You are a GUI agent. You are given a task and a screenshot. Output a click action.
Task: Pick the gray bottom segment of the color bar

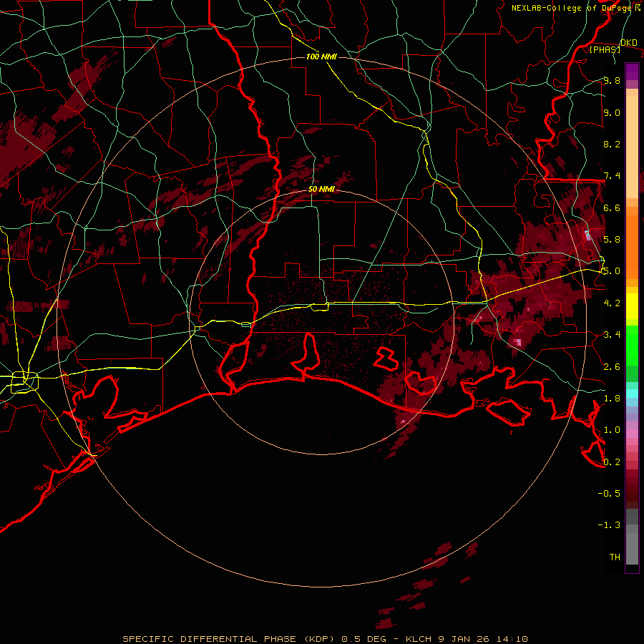(632, 546)
